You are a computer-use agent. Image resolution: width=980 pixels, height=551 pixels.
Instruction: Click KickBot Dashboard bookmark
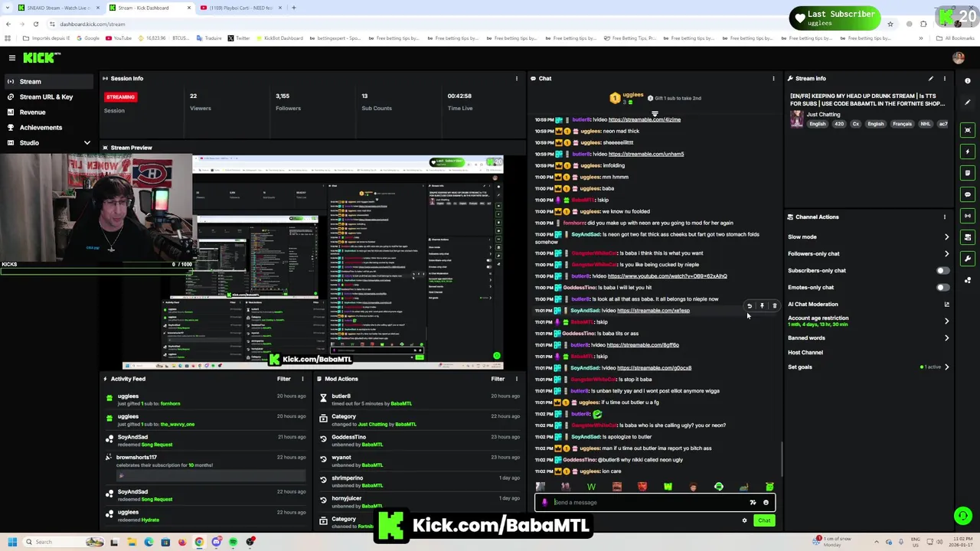(279, 38)
